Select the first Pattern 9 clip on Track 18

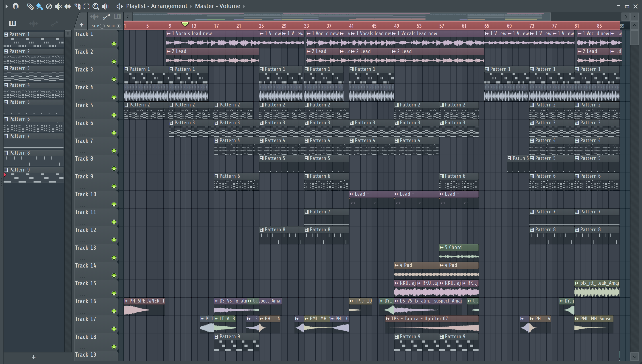tap(236, 342)
